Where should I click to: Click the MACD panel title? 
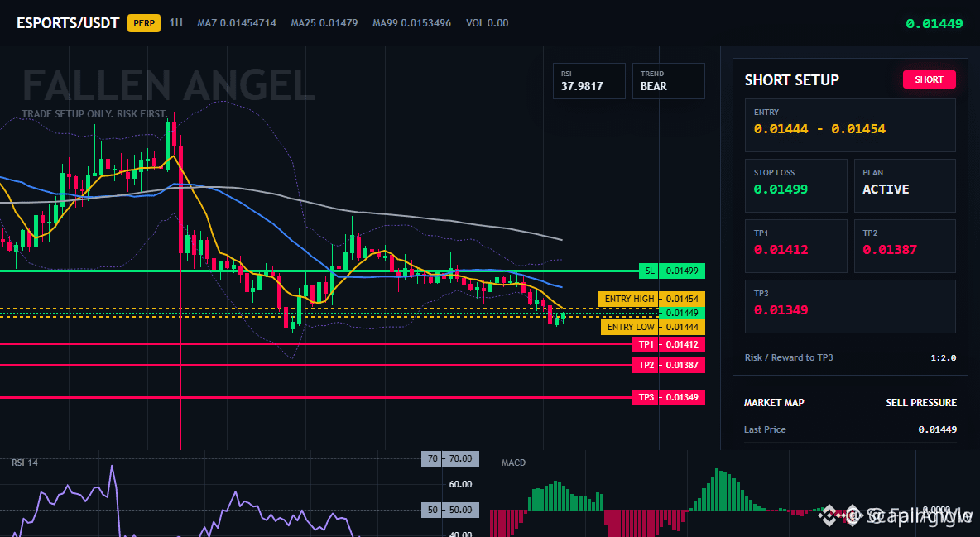pos(513,463)
